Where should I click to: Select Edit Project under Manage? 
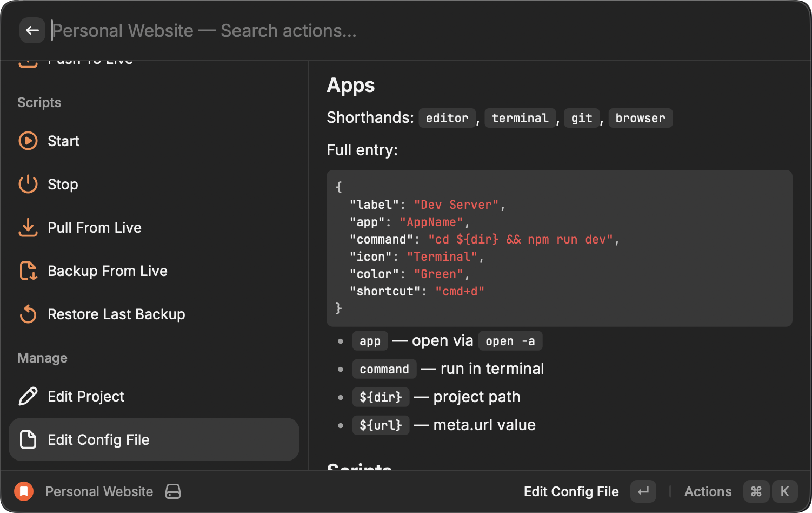point(85,396)
